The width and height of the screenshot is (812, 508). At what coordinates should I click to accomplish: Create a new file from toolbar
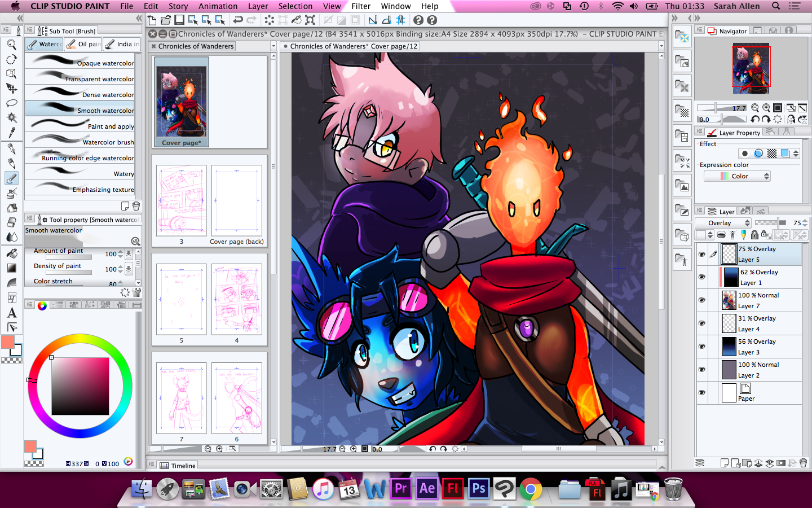152,20
